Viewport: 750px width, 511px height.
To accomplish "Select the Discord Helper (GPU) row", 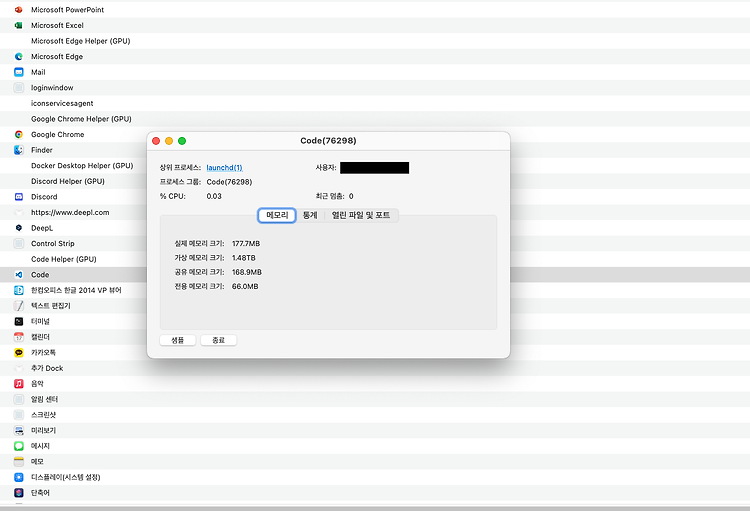I will pyautogui.click(x=73, y=181).
